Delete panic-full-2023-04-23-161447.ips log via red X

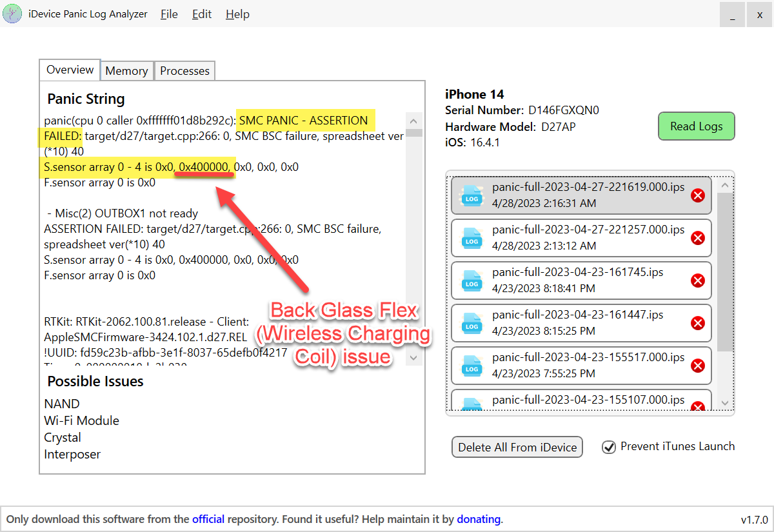pyautogui.click(x=697, y=323)
